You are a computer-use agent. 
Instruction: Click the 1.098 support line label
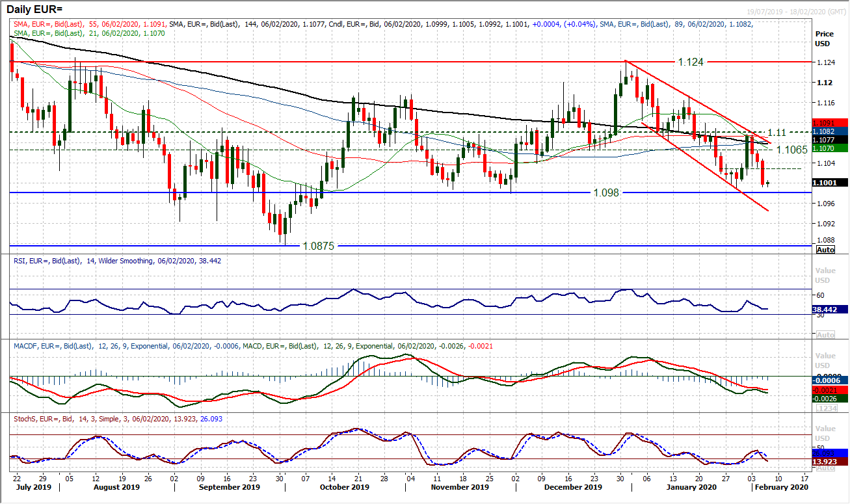605,192
